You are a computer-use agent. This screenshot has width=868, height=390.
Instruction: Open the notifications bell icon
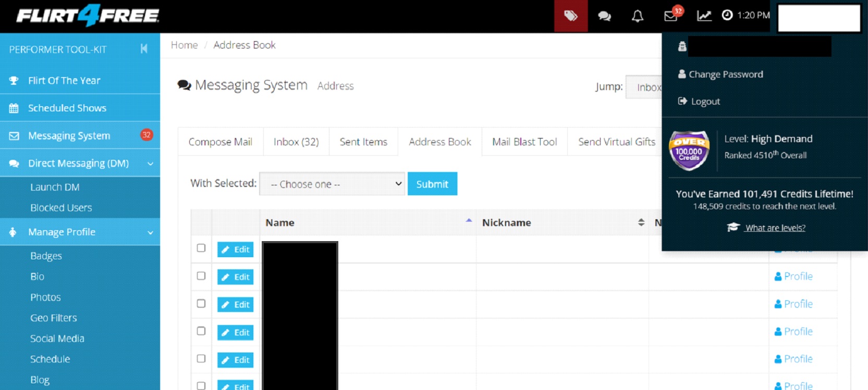click(x=637, y=16)
